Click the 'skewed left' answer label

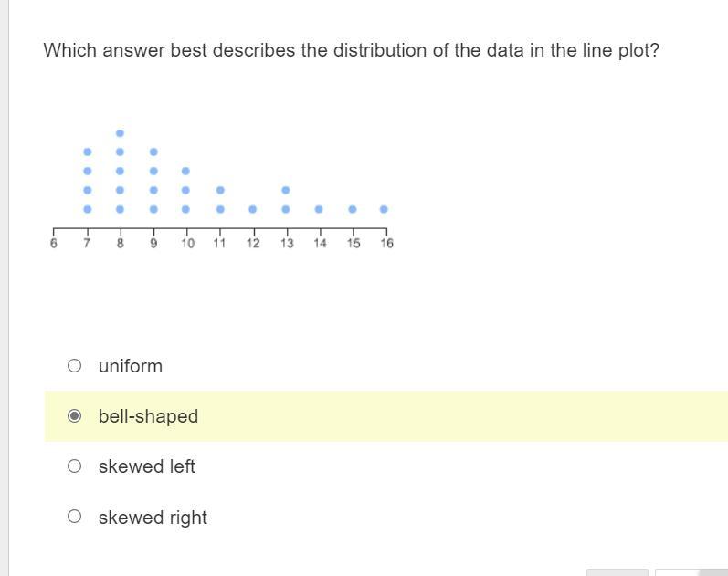(147, 466)
